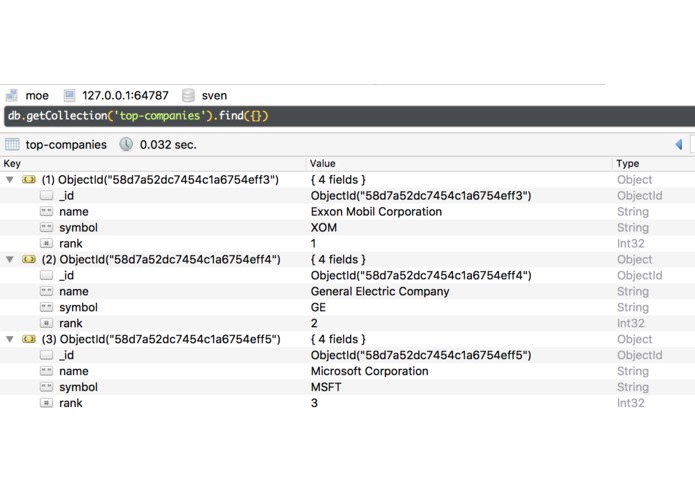Click the object icon of document (3)

coord(29,339)
